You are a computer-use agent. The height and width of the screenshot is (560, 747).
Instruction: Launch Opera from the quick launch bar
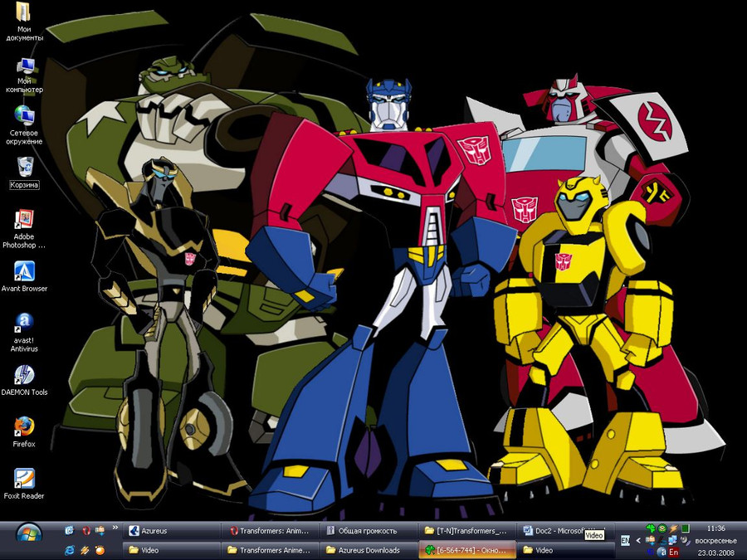pos(86,530)
